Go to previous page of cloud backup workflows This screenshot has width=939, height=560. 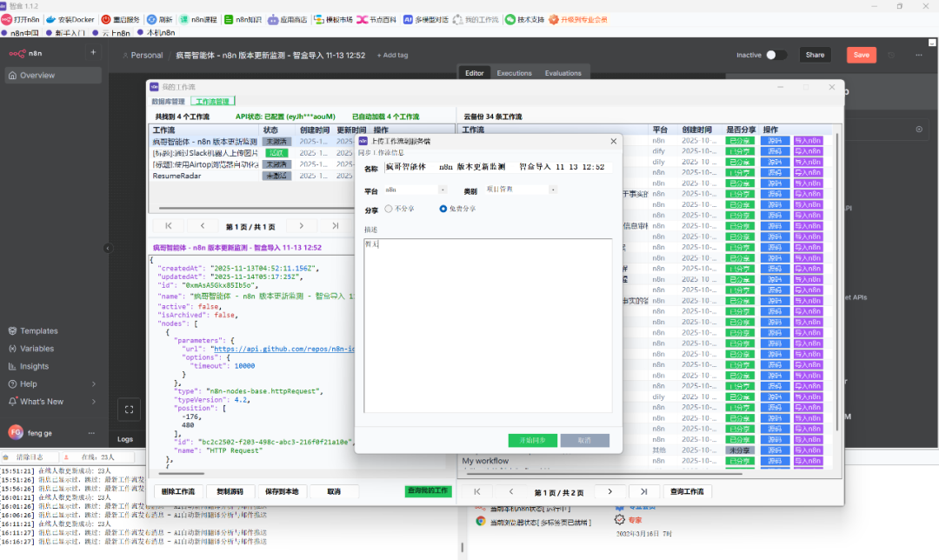click(x=511, y=491)
